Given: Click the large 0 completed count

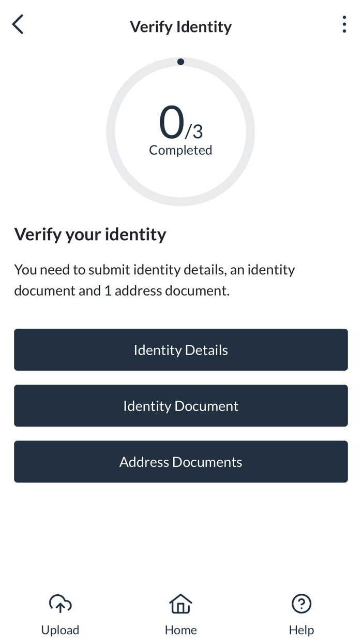Looking at the screenshot, I should coord(171,123).
